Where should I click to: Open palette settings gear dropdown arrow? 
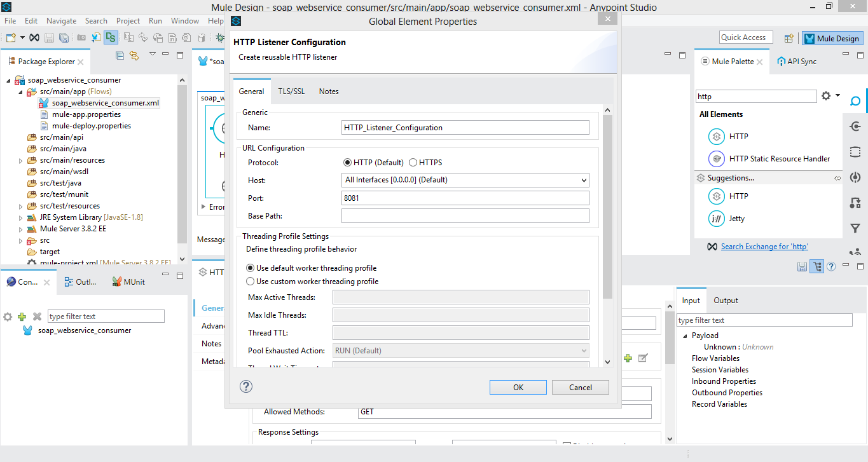coord(837,96)
